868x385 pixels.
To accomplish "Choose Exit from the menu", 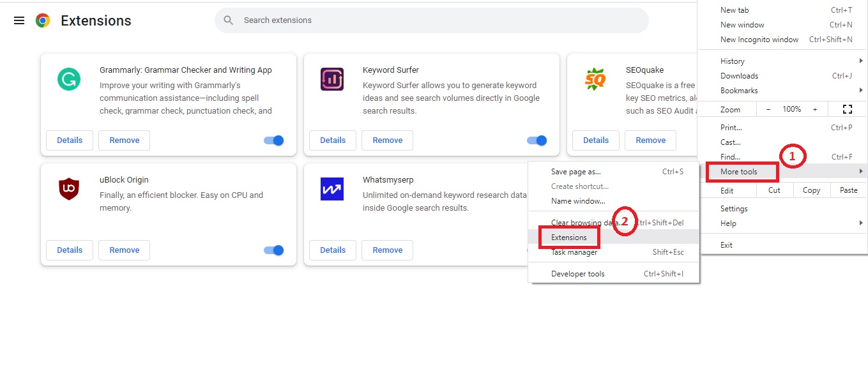I will (784, 245).
